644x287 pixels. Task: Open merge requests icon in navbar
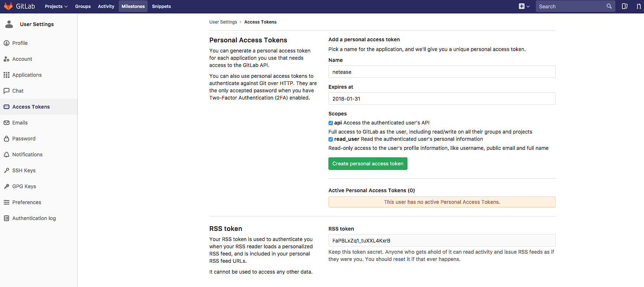tap(639, 6)
